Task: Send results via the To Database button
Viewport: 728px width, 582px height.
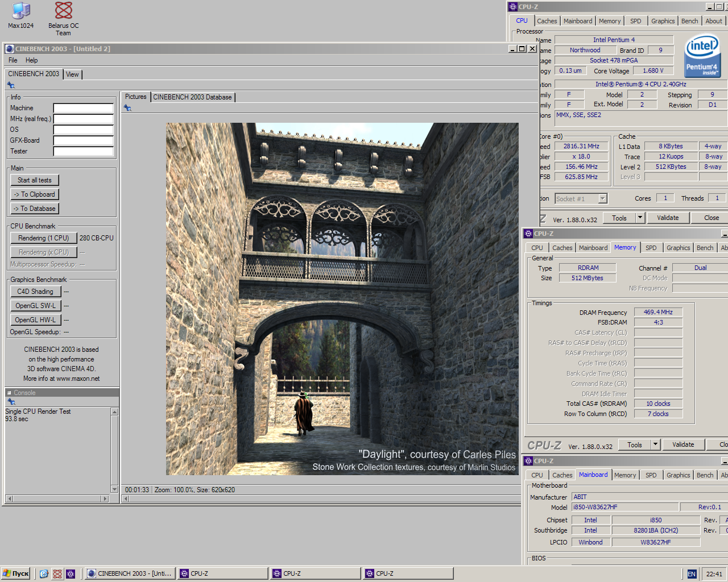Action: pos(35,209)
